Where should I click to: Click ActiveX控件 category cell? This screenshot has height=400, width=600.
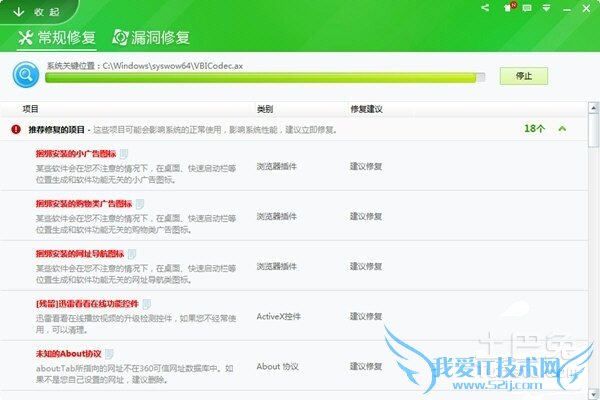pyautogui.click(x=279, y=316)
